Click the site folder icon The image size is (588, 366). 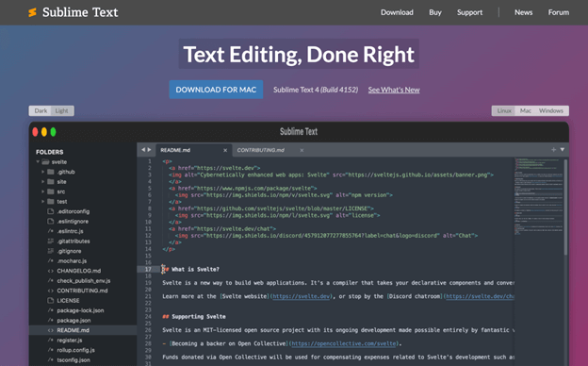pos(51,181)
